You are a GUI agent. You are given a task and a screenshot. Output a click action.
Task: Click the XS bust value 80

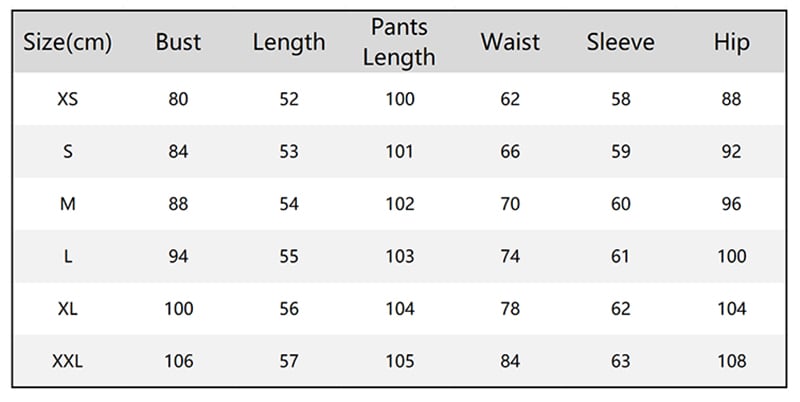(178, 99)
